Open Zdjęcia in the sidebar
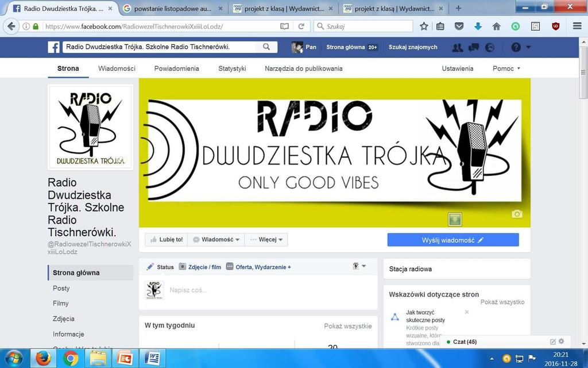This screenshot has height=368, width=588. click(63, 319)
